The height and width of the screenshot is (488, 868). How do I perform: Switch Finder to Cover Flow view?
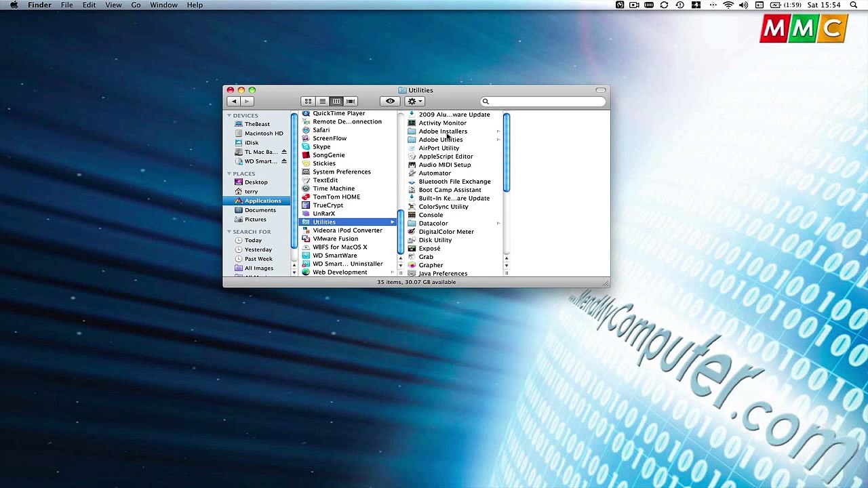click(351, 102)
